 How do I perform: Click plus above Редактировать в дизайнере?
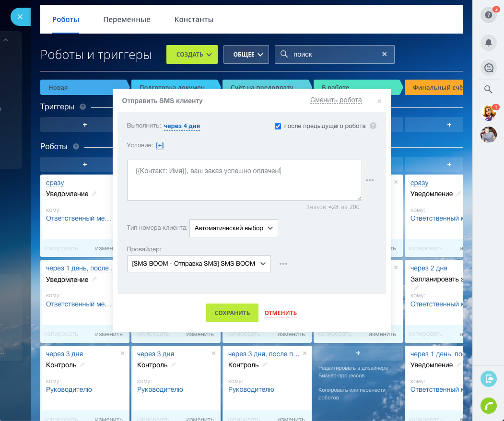point(358,353)
